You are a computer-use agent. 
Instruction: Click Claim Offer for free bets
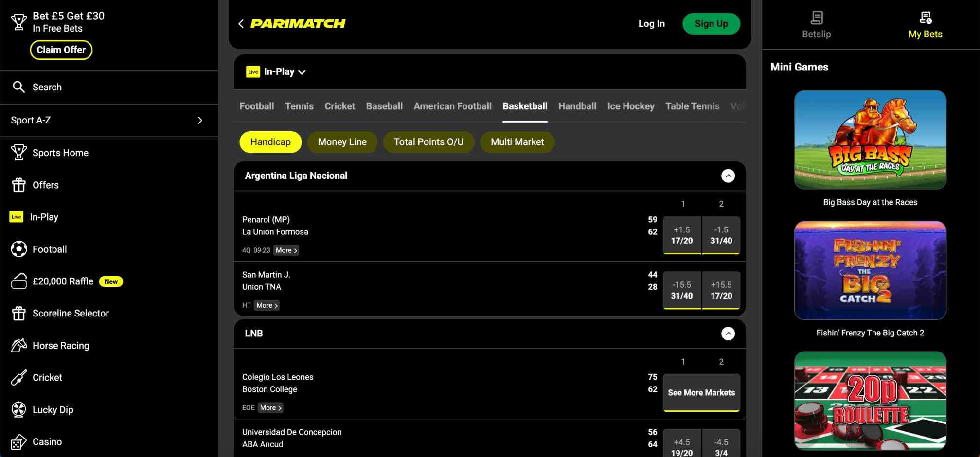(x=61, y=50)
